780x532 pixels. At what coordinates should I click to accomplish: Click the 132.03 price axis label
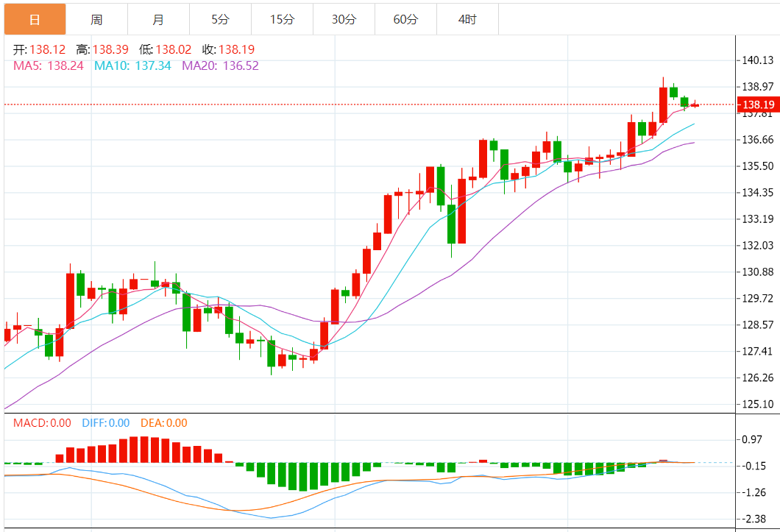click(x=758, y=245)
